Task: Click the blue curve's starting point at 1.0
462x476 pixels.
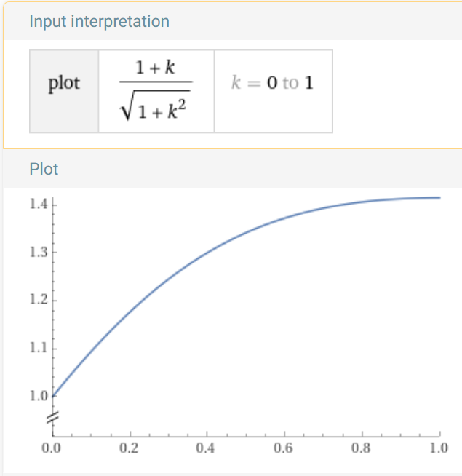Action: tap(53, 396)
